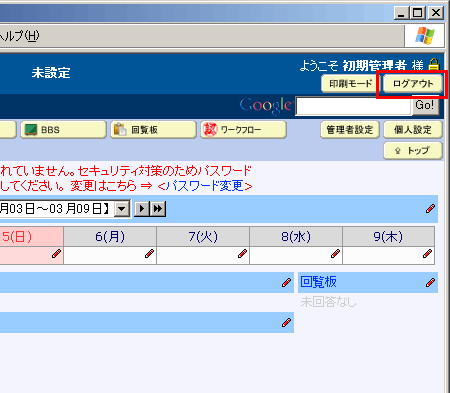Add schedule entry for 5(日) pencil icon
The image size is (450, 393).
tap(56, 254)
